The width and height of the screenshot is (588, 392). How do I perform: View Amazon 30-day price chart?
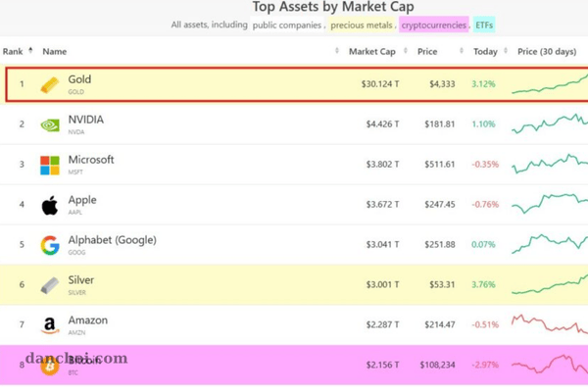(x=549, y=324)
